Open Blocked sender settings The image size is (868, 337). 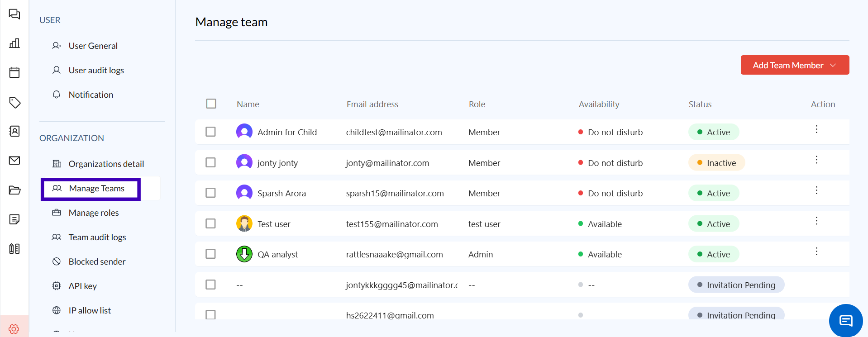point(97,261)
